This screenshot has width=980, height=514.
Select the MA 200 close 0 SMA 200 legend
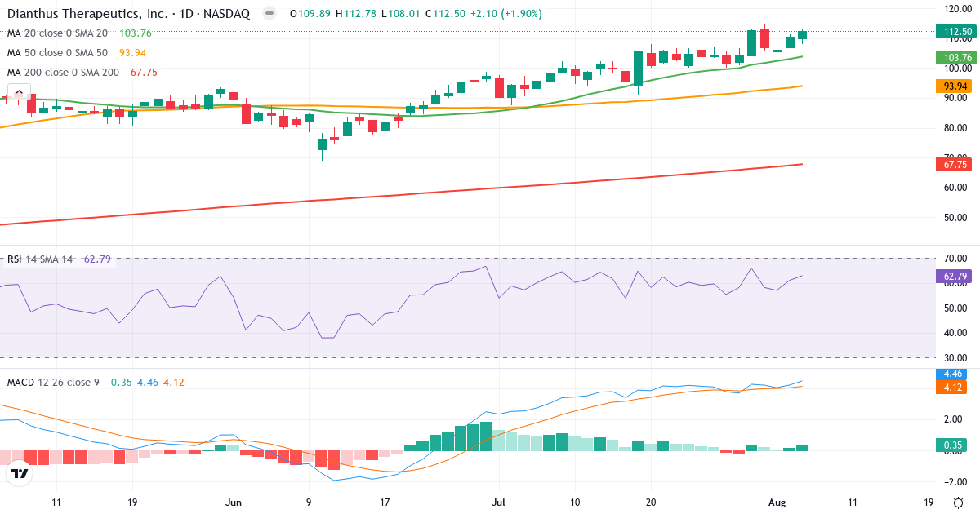63,73
